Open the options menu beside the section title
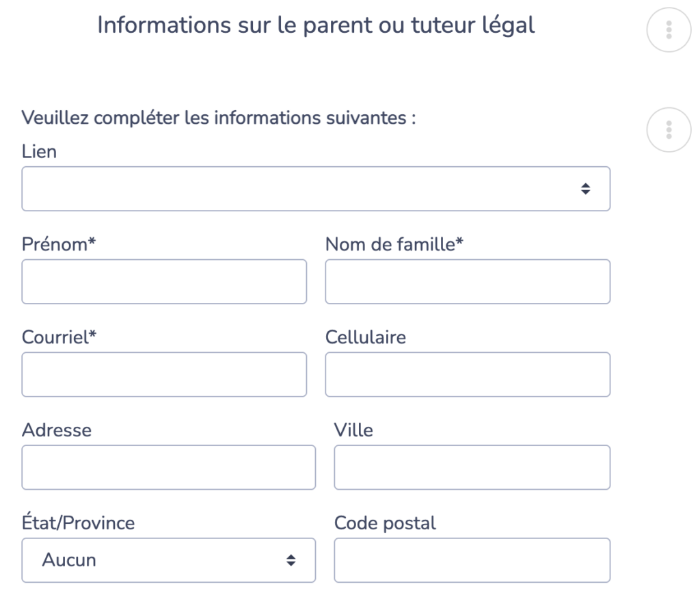This screenshot has width=700, height=593. click(669, 30)
